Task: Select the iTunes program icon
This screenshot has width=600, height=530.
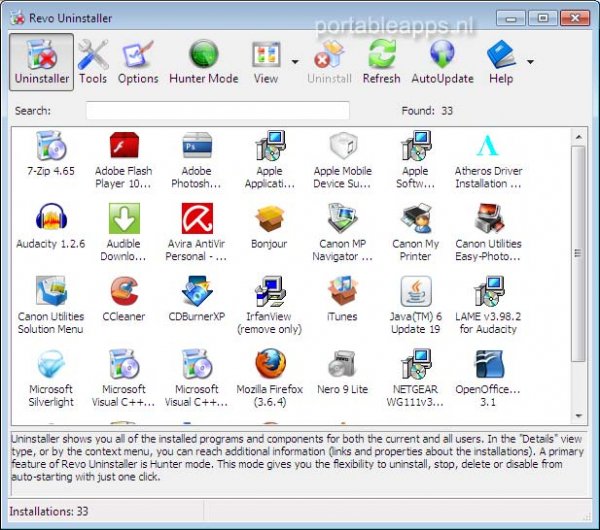Action: 342,292
